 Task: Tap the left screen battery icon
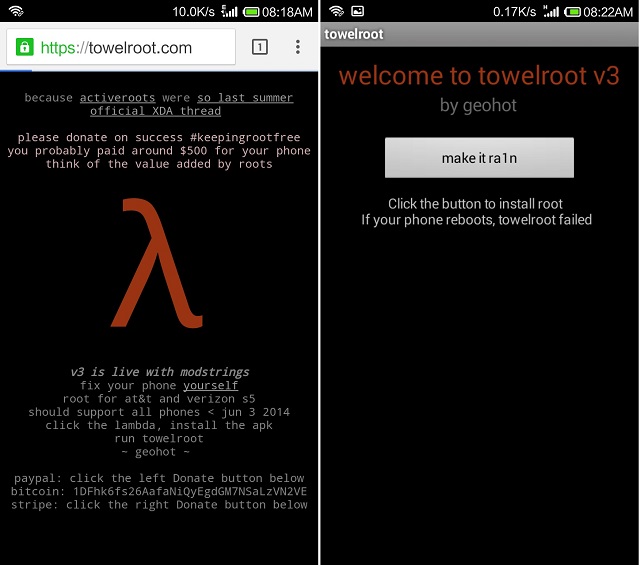pyautogui.click(x=251, y=12)
